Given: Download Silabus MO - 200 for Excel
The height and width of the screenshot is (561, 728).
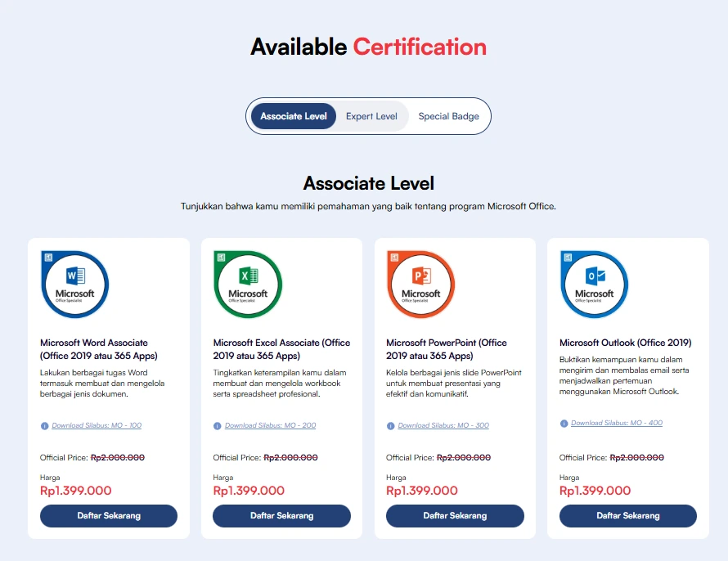Looking at the screenshot, I should click(270, 425).
